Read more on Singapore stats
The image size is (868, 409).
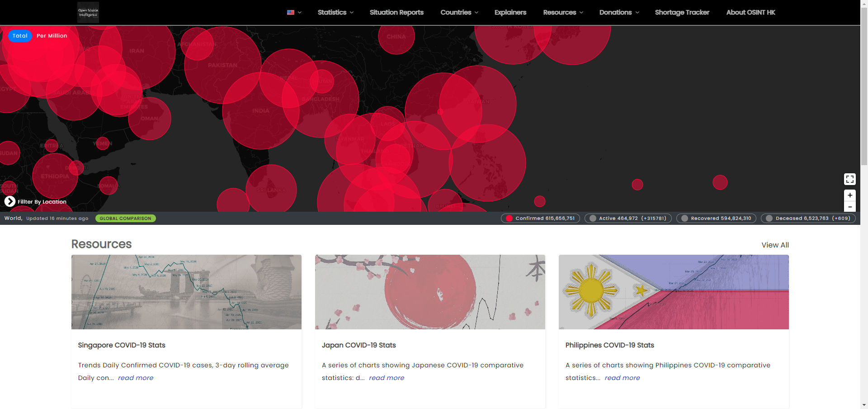136,378
